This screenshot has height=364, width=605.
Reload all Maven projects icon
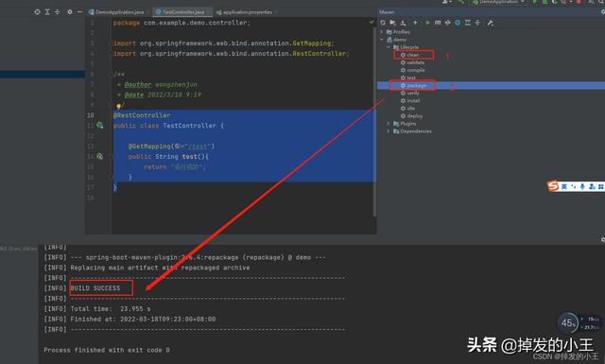pyautogui.click(x=383, y=23)
